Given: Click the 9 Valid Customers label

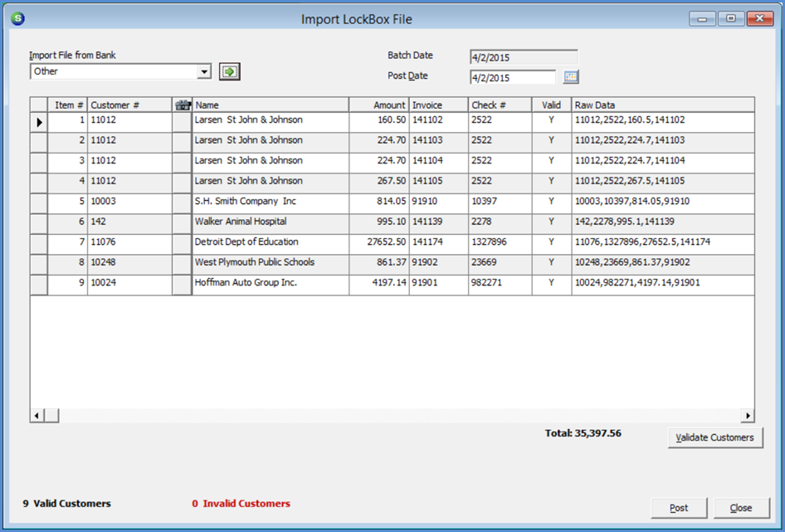Looking at the screenshot, I should [66, 504].
